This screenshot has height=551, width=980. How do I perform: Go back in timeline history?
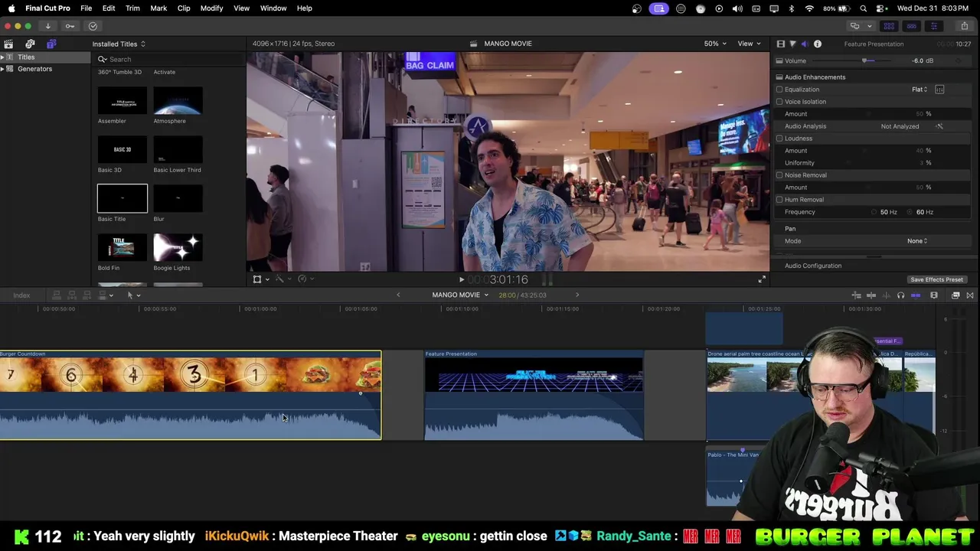tap(398, 295)
